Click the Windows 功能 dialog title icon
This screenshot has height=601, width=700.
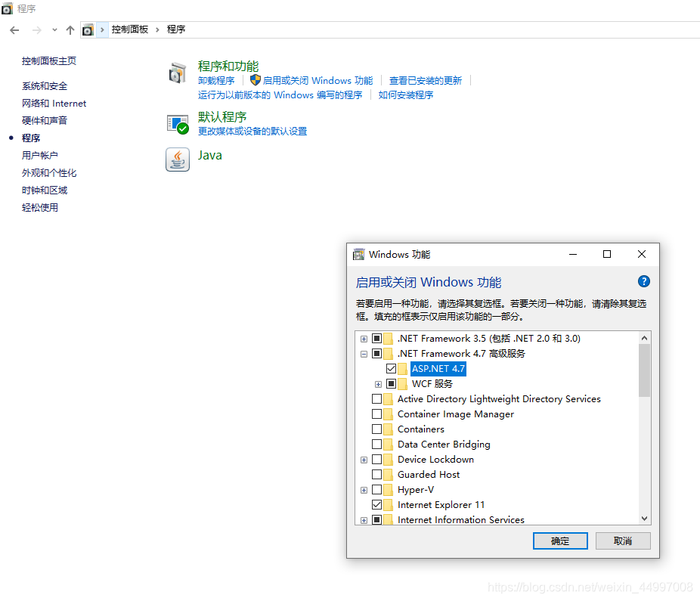358,255
